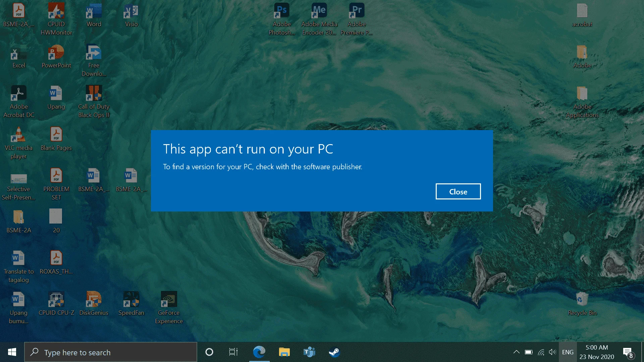
Task: Select Call of Duty Black Ops II
Action: pyautogui.click(x=94, y=102)
